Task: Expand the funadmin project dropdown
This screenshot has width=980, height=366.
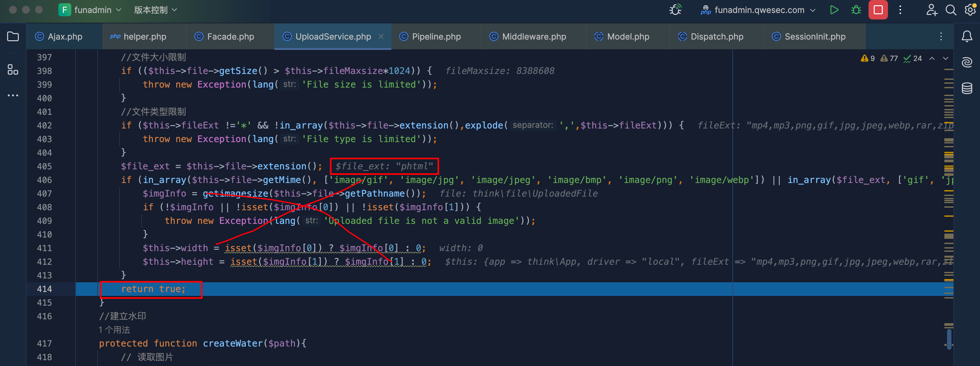Action: coord(98,10)
